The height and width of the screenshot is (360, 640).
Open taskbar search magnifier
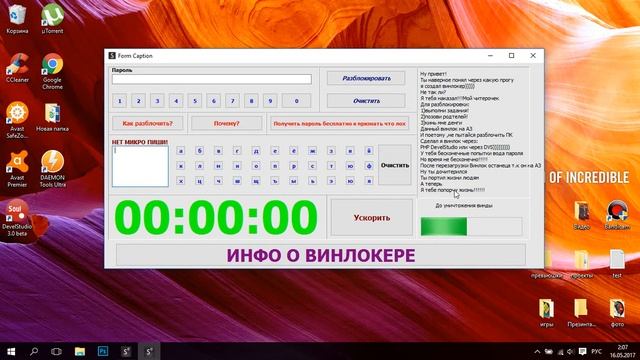pyautogui.click(x=34, y=351)
